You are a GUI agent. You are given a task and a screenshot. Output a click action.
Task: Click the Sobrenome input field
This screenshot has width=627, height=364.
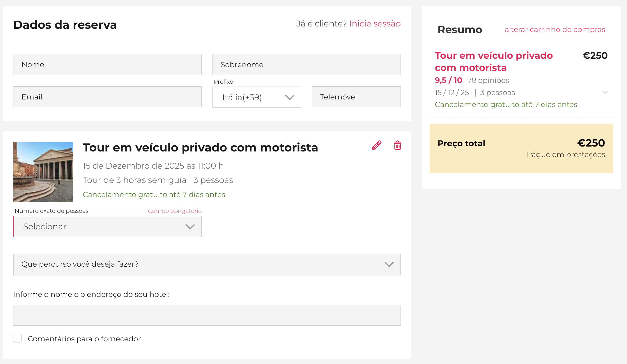pos(306,64)
